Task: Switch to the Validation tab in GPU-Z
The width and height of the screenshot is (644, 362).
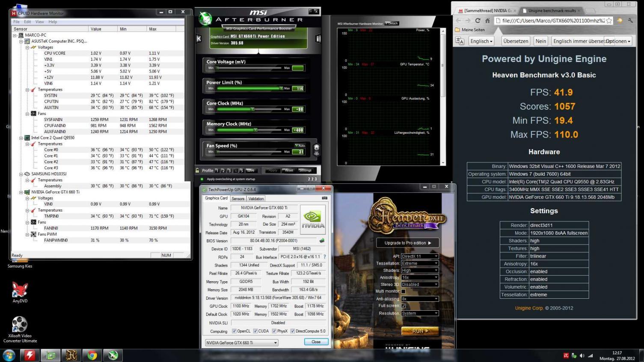Action: pos(256,199)
